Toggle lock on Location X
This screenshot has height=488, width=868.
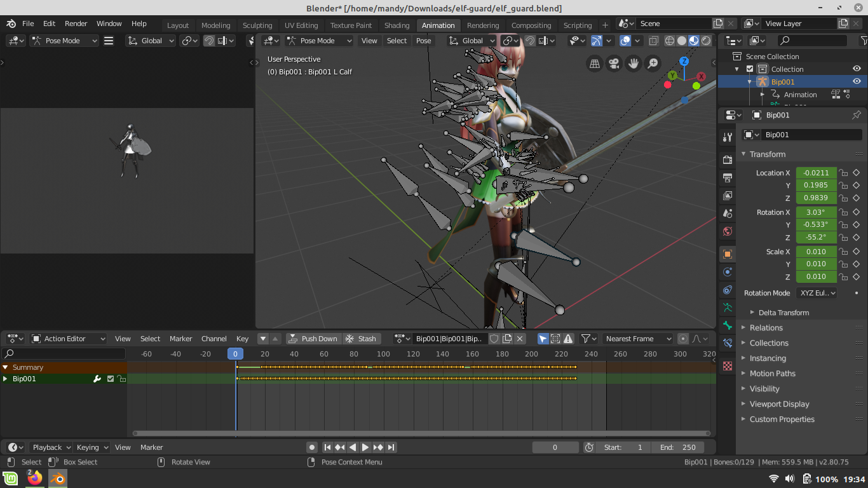tap(843, 173)
